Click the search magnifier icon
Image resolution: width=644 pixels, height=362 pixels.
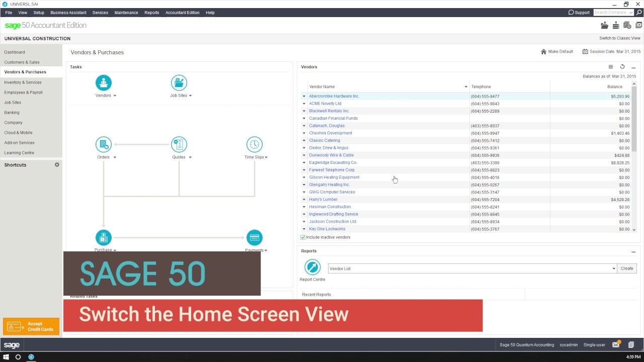pyautogui.click(x=639, y=13)
